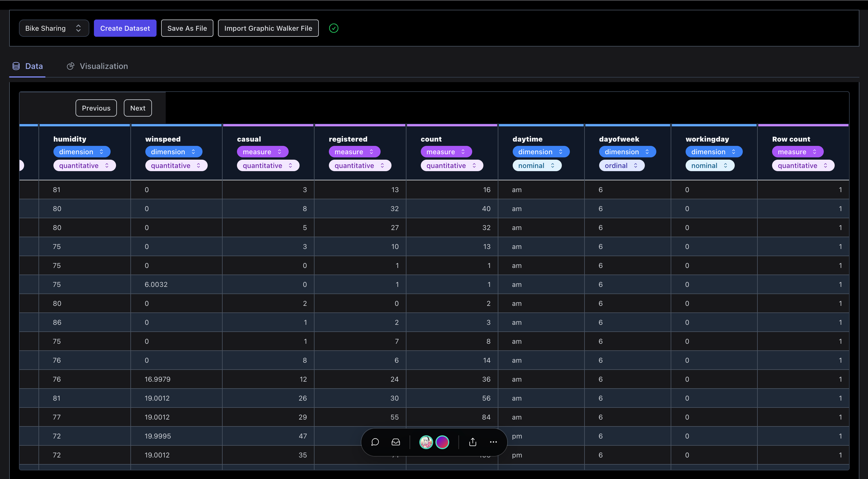Open dayofweek ordinal semantic type dropdown
Screen dimensions: 868x479
coord(621,166)
